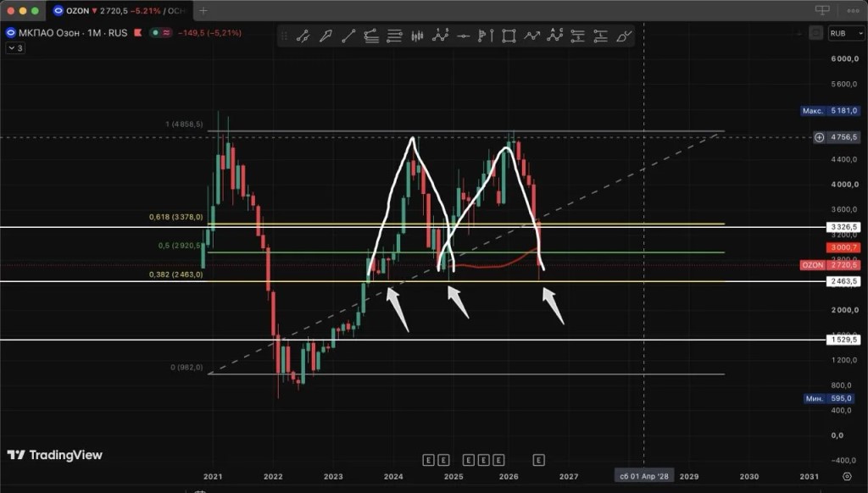The height and width of the screenshot is (493, 868).
Task: Click the сб 01 Апр '28 date label
Action: tap(644, 476)
